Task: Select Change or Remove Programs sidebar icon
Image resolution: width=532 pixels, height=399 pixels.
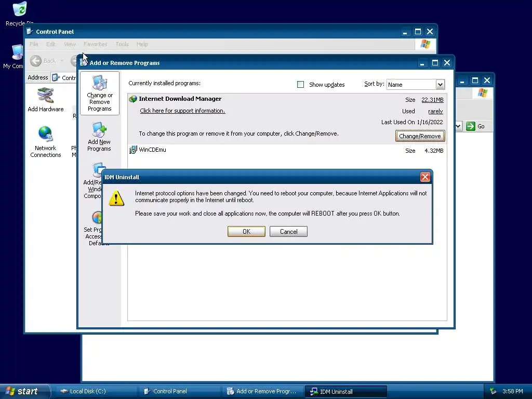Action: (99, 93)
